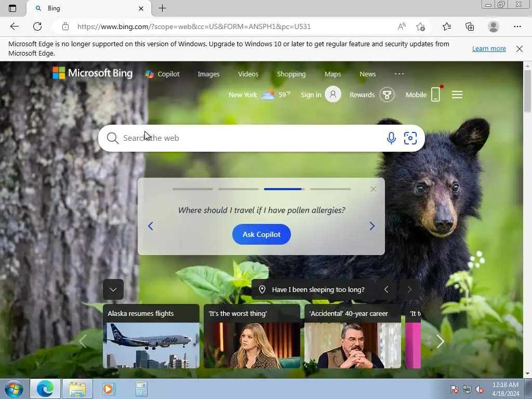Show next homepage image
The image size is (532, 399).
coord(409,289)
